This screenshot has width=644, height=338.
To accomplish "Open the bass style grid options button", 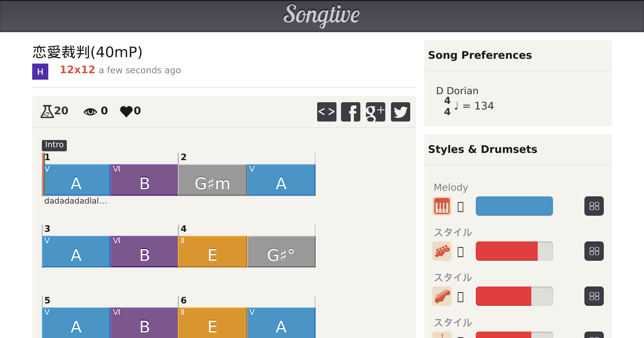I will click(594, 251).
